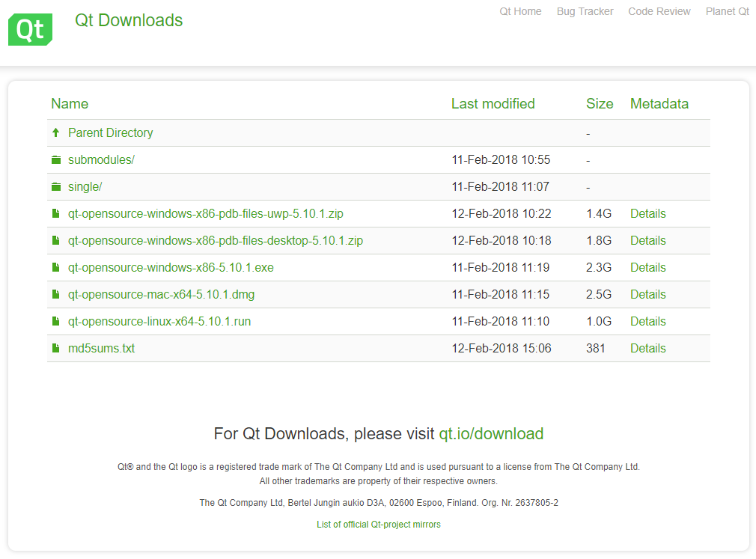Open List of official Qt-project mirrors
This screenshot has height=559, width=756.
click(379, 525)
